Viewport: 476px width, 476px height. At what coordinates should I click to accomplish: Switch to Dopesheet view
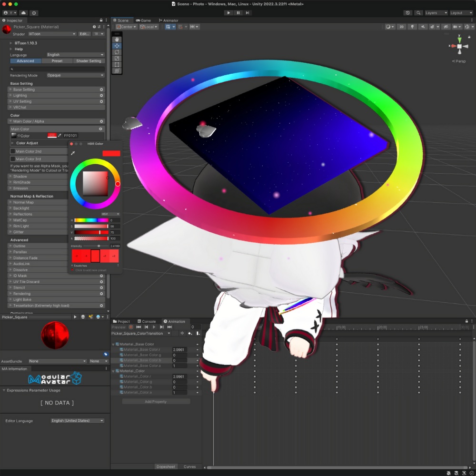click(x=166, y=466)
